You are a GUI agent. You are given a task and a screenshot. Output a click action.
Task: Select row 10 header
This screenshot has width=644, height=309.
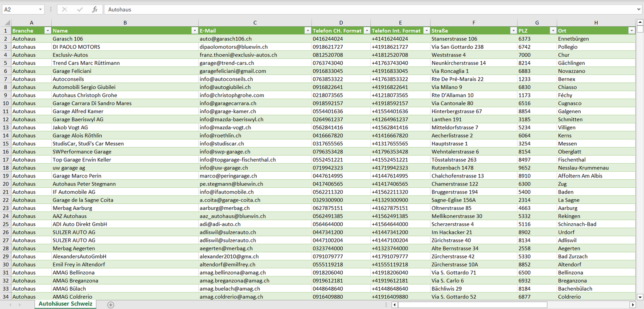pos(6,103)
